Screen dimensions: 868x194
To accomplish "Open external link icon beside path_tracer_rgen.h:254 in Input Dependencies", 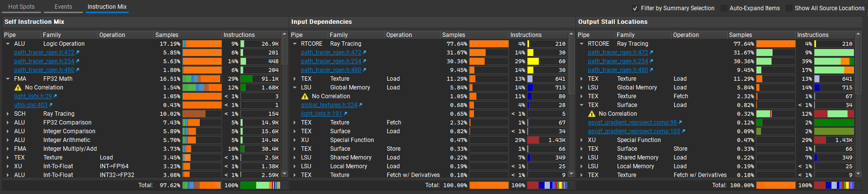I will pyautogui.click(x=364, y=61).
